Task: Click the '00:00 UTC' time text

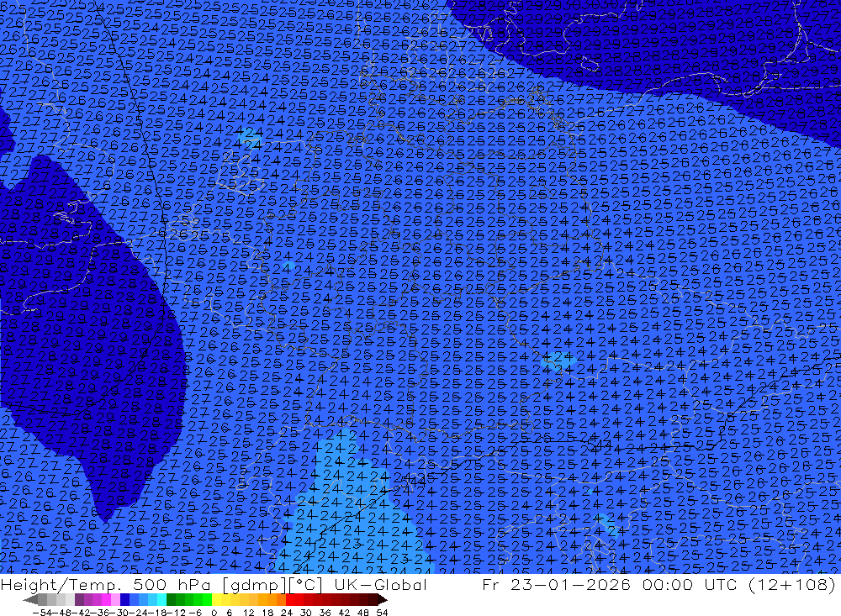Action: point(690,584)
